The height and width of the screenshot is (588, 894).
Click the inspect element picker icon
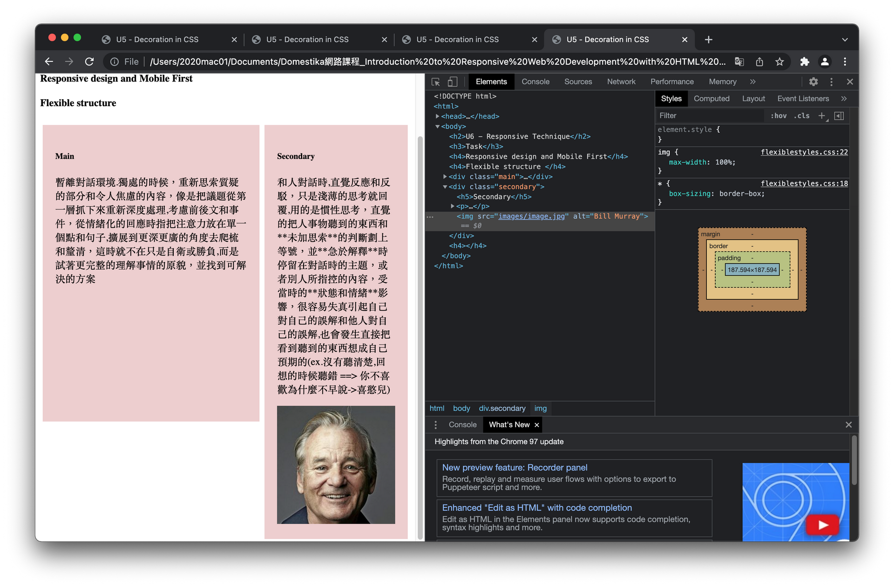pos(436,82)
